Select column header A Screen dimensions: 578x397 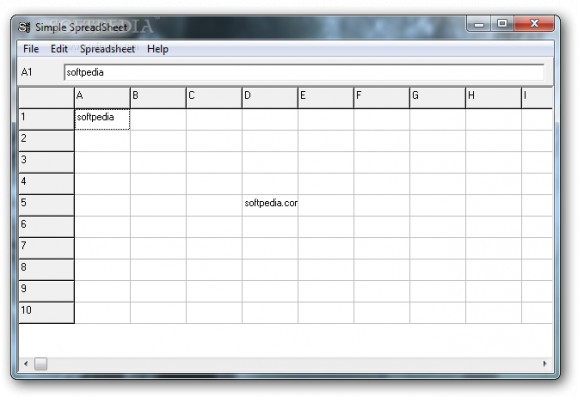(102, 98)
